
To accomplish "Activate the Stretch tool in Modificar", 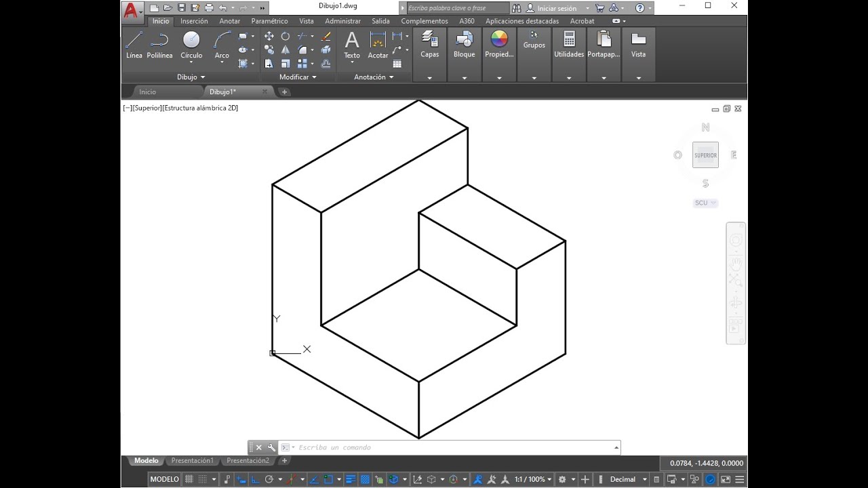I will (269, 63).
